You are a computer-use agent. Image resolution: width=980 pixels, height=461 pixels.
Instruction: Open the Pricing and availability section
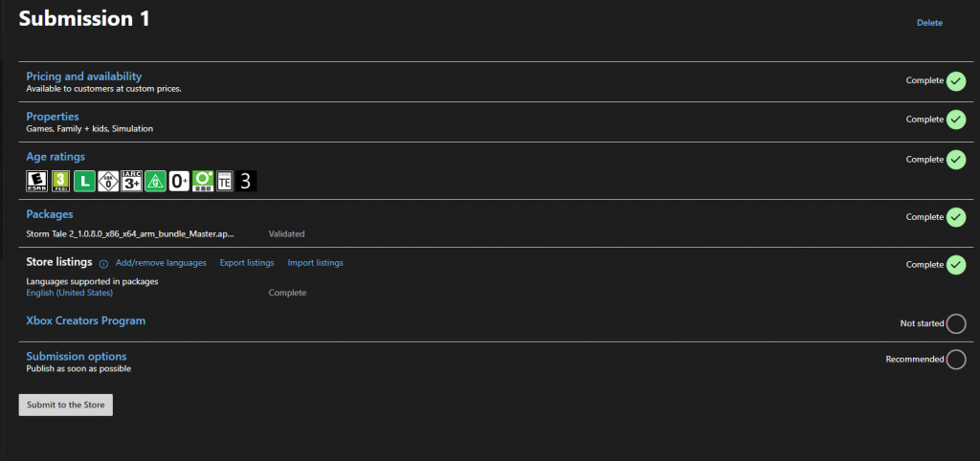tap(84, 77)
